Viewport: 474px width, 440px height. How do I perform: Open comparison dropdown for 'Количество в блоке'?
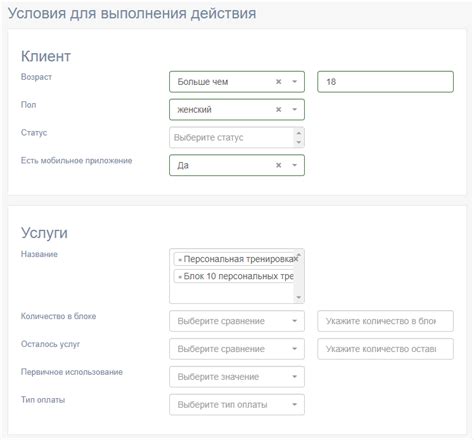[237, 321]
